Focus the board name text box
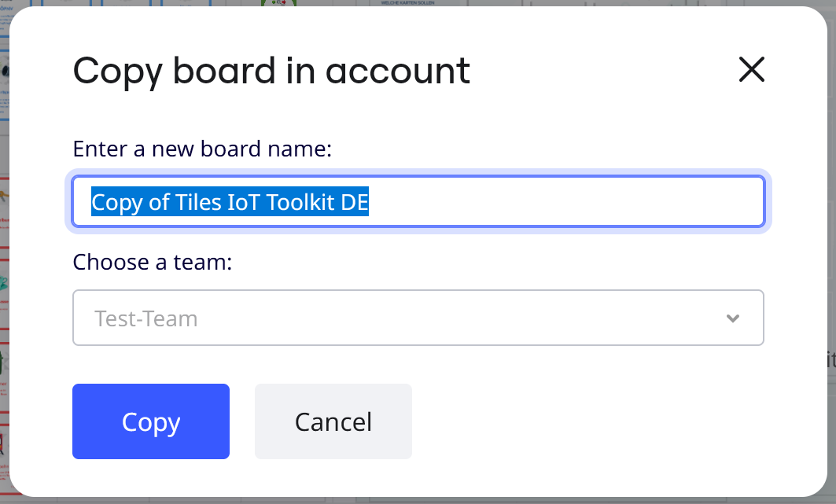The width and height of the screenshot is (836, 504). point(566,203)
